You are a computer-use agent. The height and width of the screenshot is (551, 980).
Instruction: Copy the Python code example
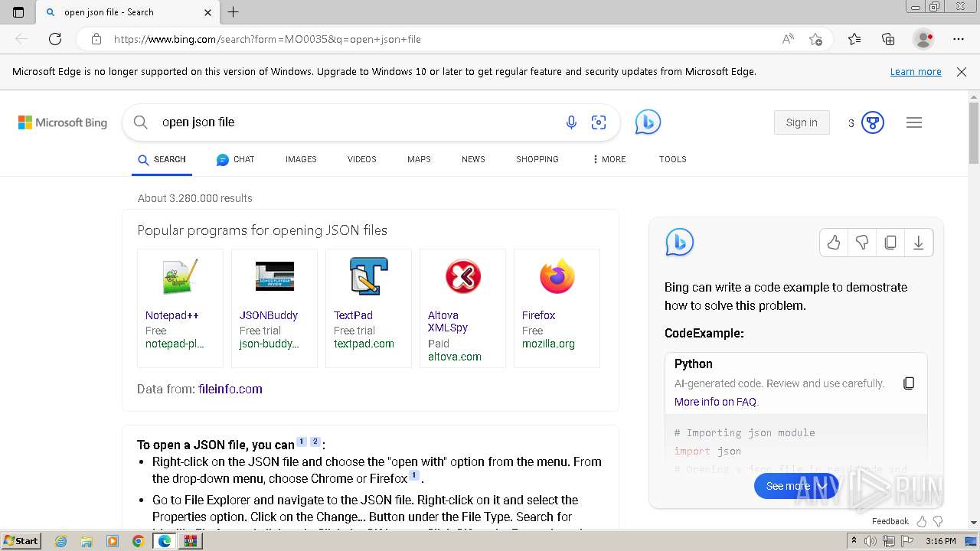point(909,383)
